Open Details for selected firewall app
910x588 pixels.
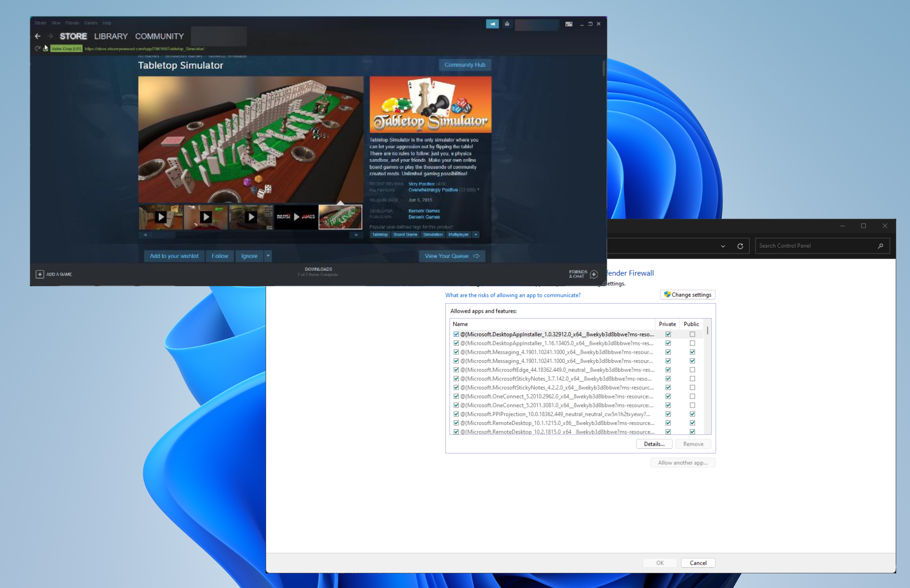(x=654, y=444)
